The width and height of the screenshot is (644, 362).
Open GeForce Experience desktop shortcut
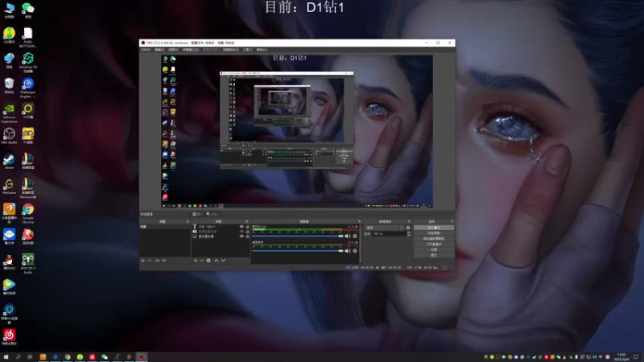[x=9, y=113]
